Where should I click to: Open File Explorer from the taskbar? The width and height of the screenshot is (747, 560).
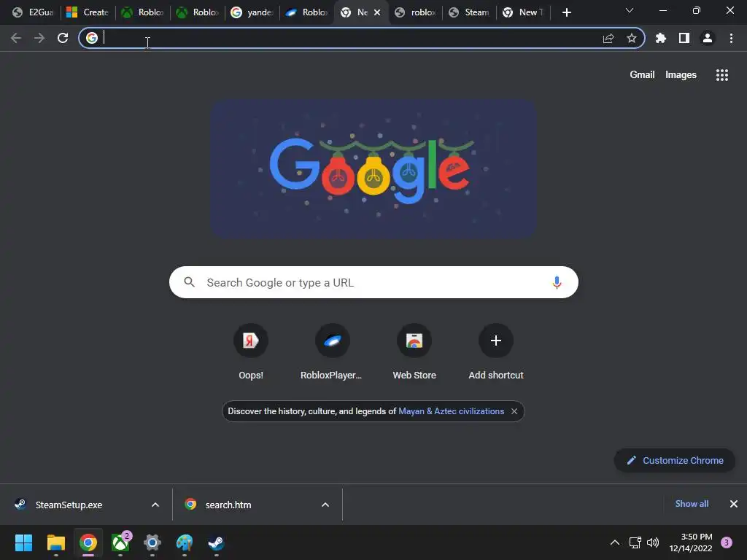point(55,542)
